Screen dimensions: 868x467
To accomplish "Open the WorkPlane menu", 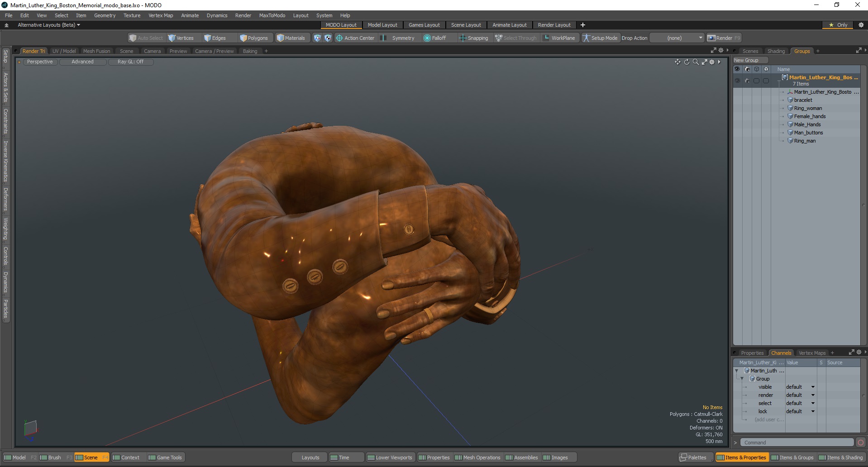I will (559, 38).
